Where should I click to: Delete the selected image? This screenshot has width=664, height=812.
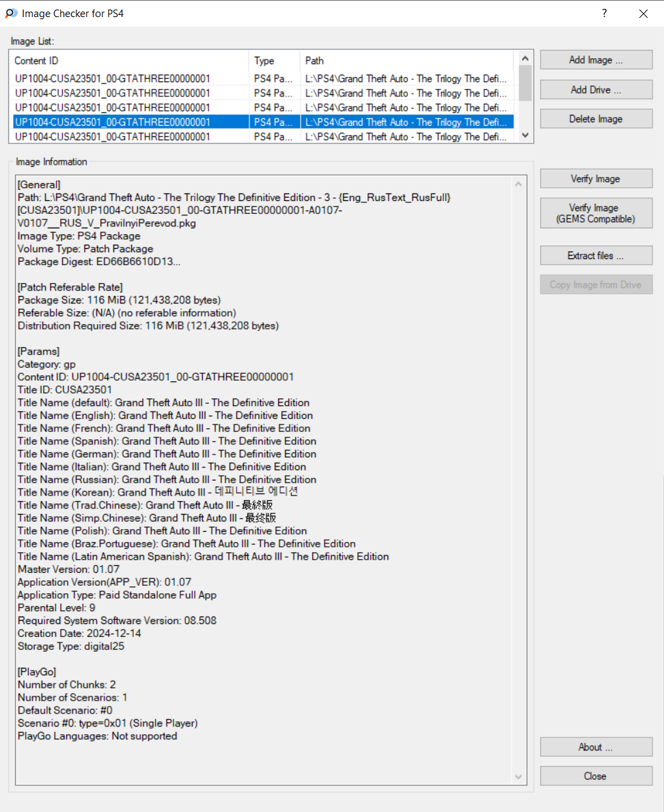tap(596, 119)
